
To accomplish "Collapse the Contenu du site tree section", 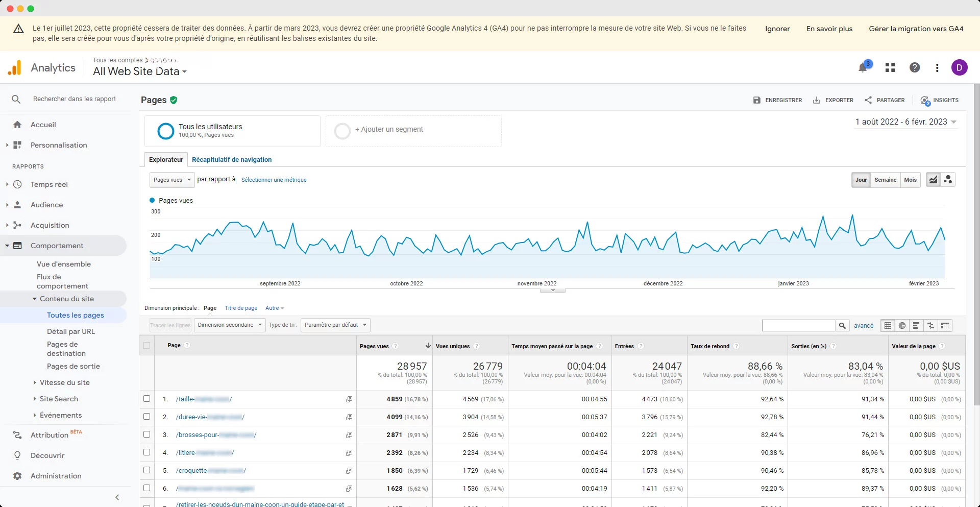I will [x=35, y=299].
